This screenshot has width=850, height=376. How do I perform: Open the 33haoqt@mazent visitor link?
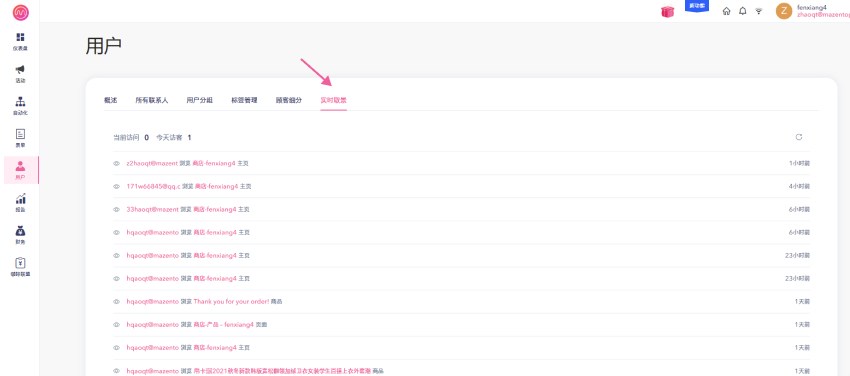pyautogui.click(x=152, y=209)
